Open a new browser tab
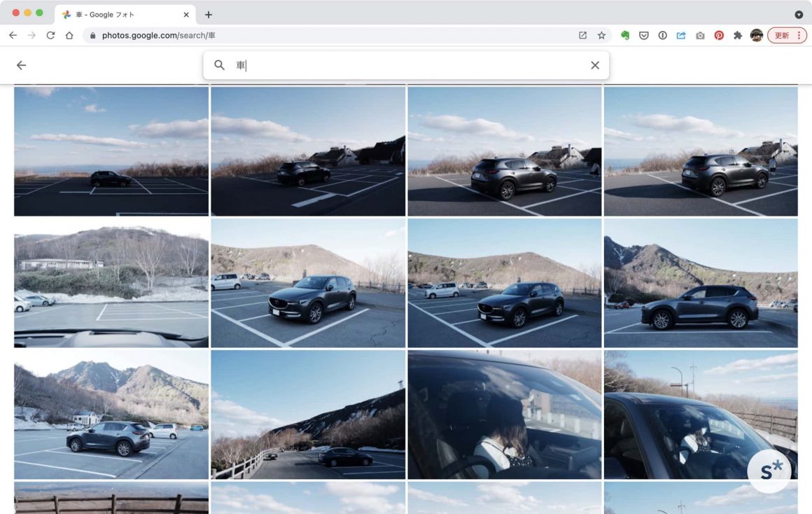 click(209, 14)
